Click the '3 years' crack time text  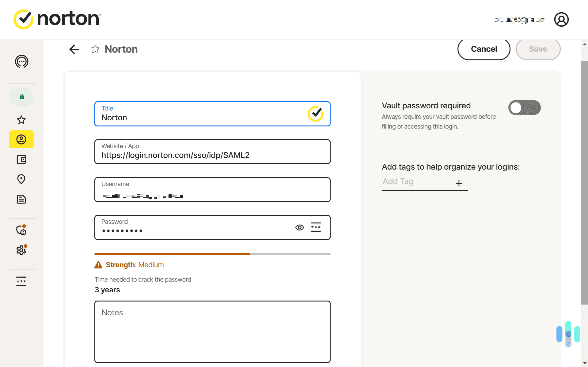click(x=107, y=290)
